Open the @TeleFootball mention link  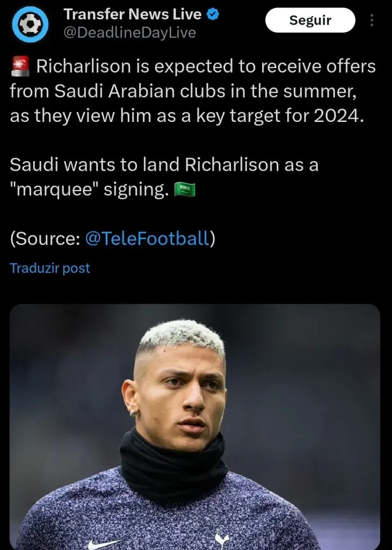147,239
